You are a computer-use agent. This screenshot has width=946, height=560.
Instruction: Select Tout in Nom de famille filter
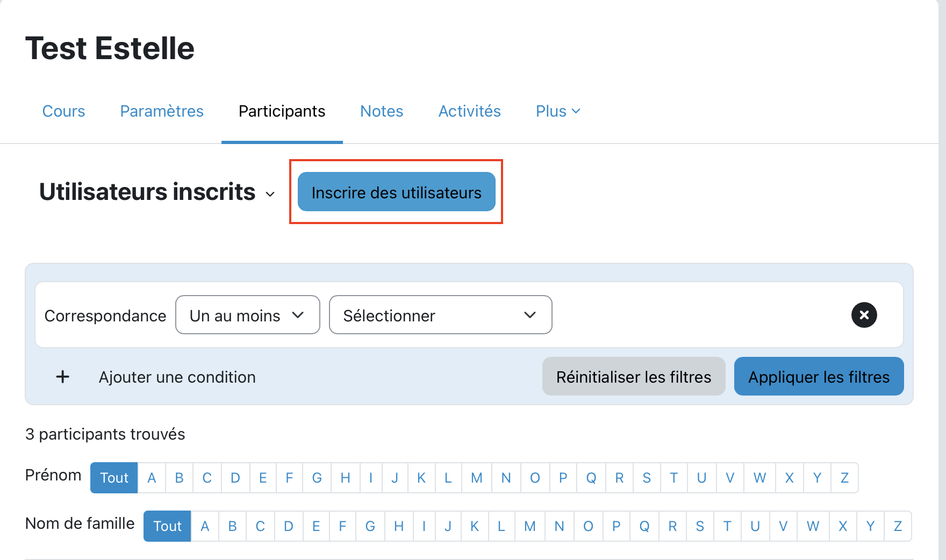(x=167, y=526)
